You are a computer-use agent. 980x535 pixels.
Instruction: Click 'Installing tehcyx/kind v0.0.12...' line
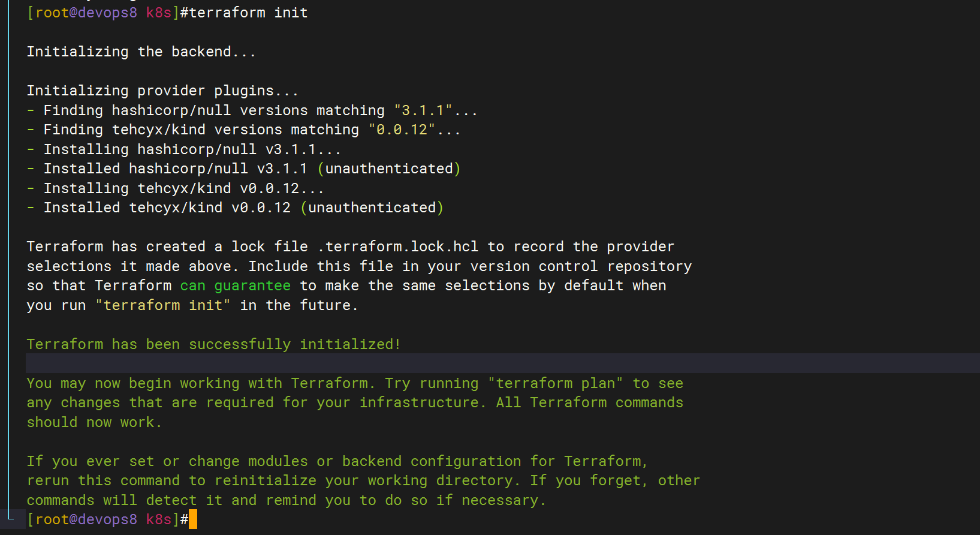coord(176,188)
